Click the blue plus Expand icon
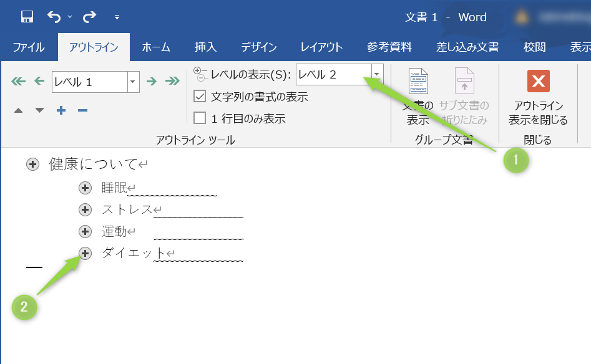Screen dimensions: 591x364 click(61, 110)
